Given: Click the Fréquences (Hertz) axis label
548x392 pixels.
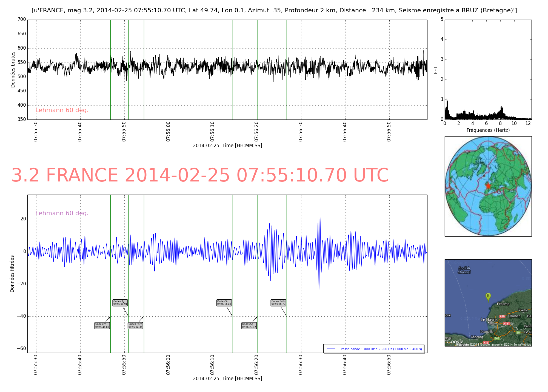Looking at the screenshot, I should (x=488, y=130).
